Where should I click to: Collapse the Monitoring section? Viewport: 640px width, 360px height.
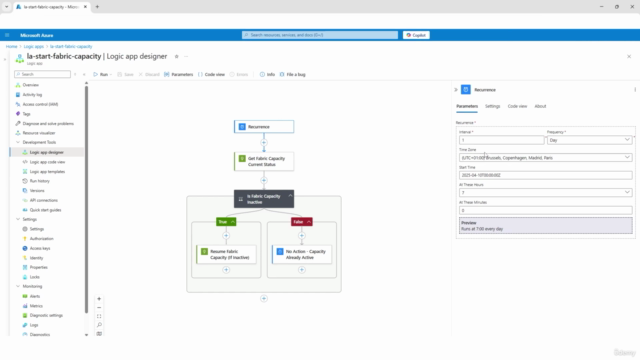tap(18, 287)
